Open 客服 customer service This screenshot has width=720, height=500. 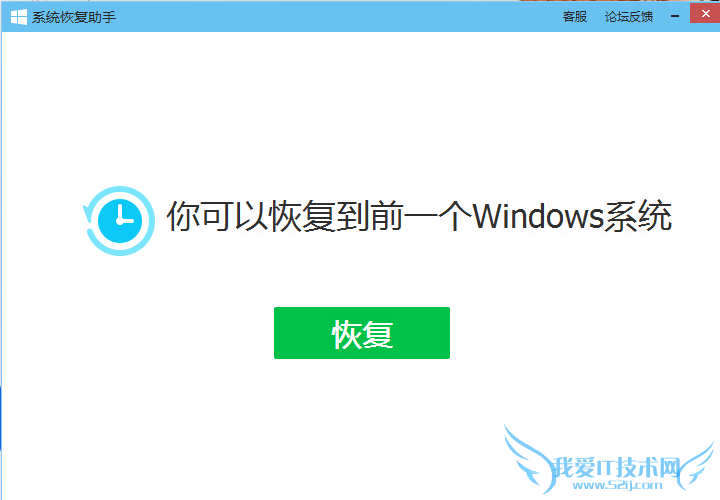[574, 17]
